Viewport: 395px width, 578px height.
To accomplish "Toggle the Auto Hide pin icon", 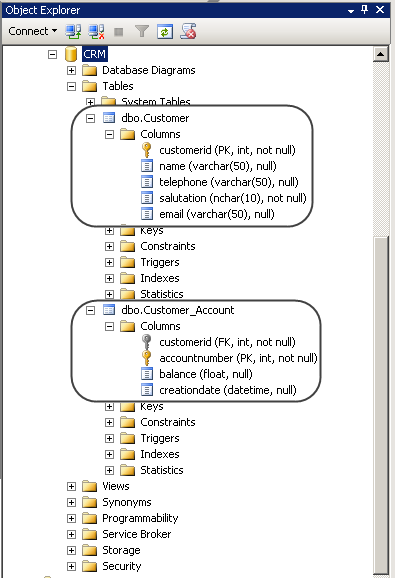I will click(x=364, y=10).
